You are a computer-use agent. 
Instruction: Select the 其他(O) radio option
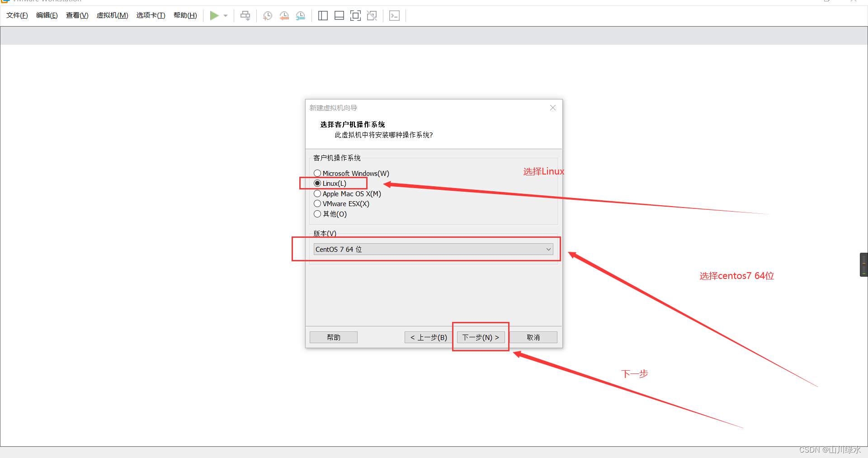click(330, 214)
